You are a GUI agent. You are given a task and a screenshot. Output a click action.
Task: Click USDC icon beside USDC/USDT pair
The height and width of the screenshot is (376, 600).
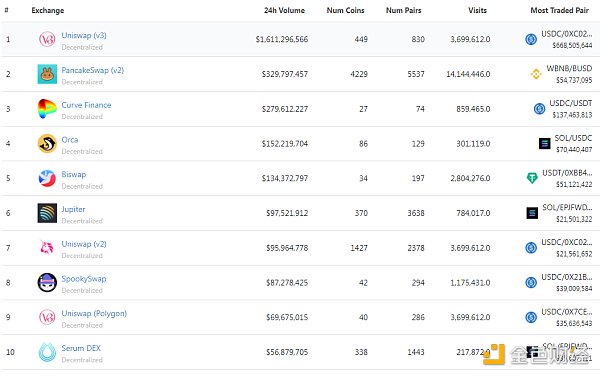(539, 109)
